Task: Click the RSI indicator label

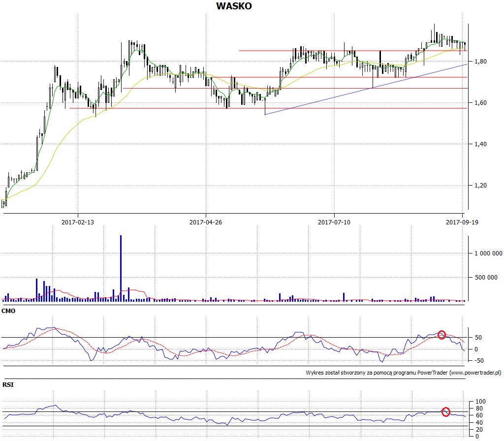Action: click(8, 384)
